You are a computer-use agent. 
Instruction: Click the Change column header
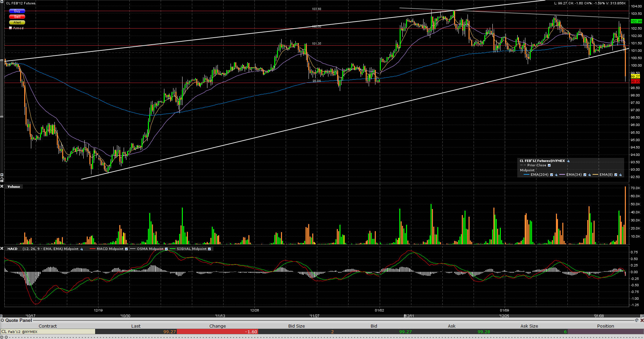click(x=217, y=326)
